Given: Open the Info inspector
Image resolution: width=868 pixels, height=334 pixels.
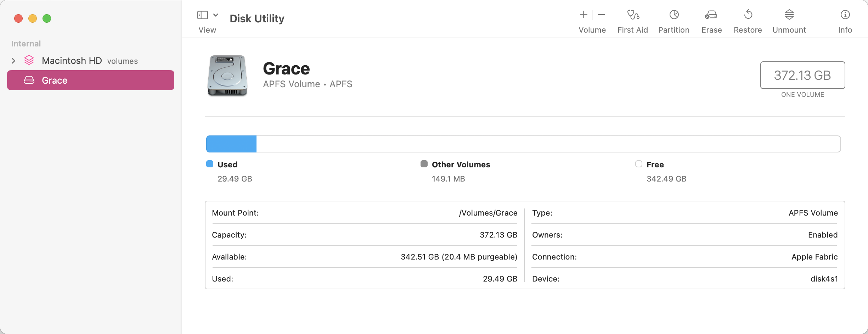Looking at the screenshot, I should pos(845,15).
